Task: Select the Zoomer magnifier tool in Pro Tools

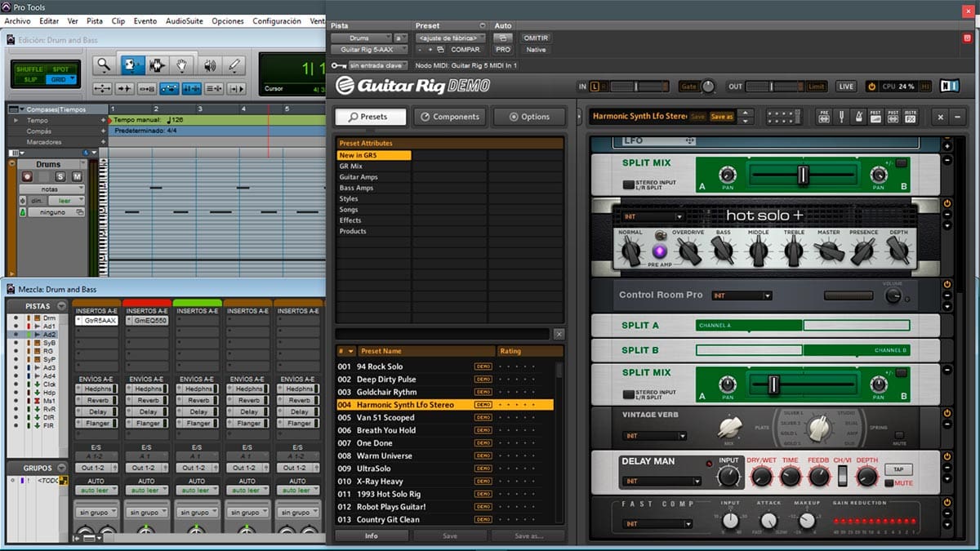Action: click(104, 65)
